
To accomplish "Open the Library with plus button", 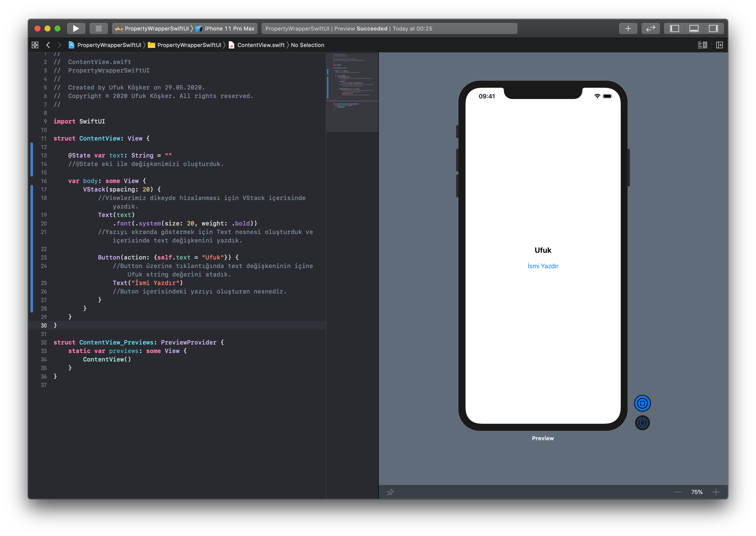I will pyautogui.click(x=628, y=28).
